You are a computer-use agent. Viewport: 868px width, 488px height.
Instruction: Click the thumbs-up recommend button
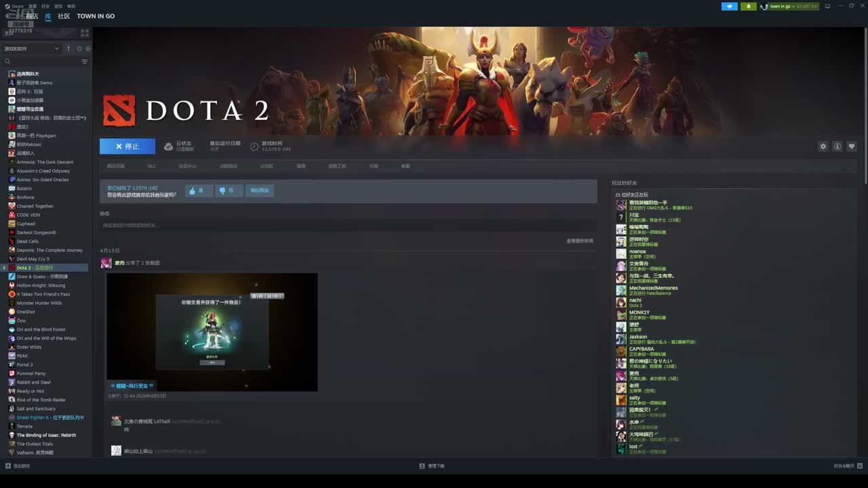[x=199, y=190]
